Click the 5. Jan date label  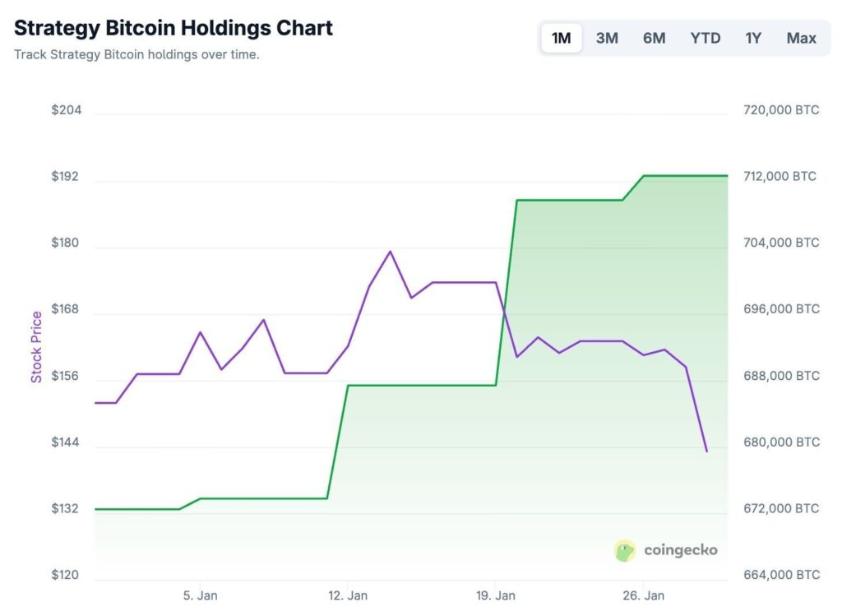tap(201, 595)
